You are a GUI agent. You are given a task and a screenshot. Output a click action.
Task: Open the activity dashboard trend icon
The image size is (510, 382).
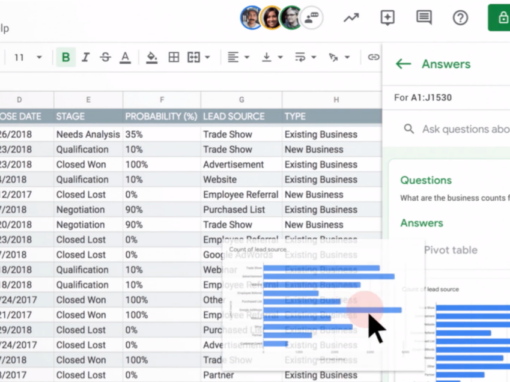pos(351,18)
